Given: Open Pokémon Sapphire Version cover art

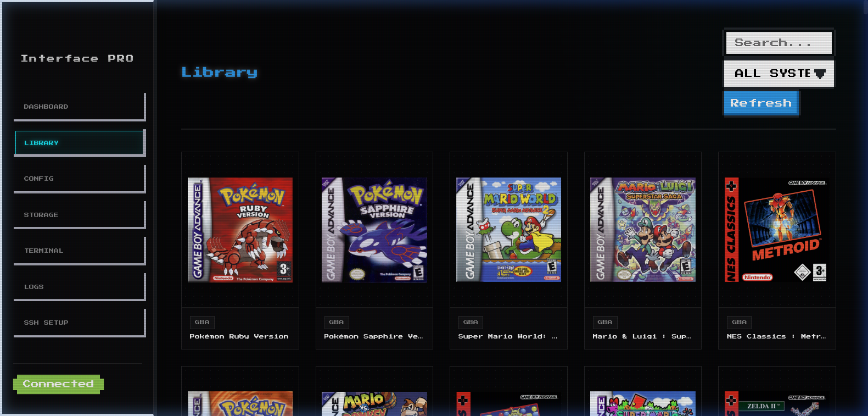Looking at the screenshot, I should coord(374,230).
